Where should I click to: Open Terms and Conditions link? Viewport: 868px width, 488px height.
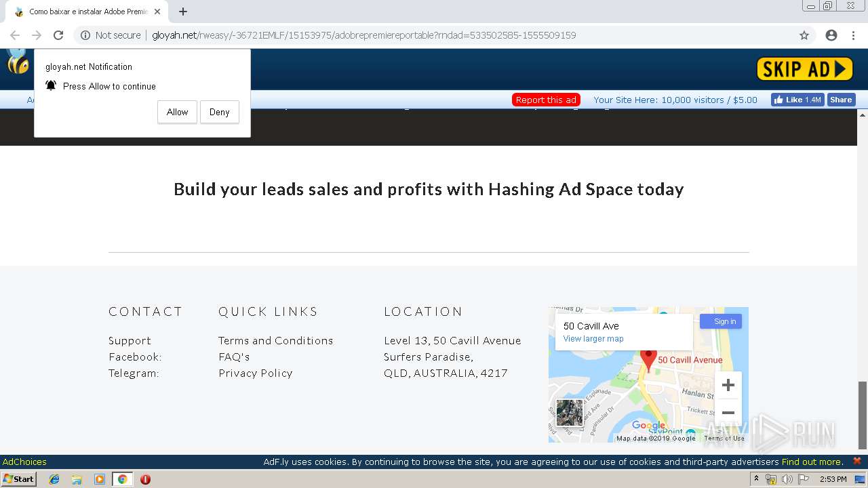coord(275,340)
